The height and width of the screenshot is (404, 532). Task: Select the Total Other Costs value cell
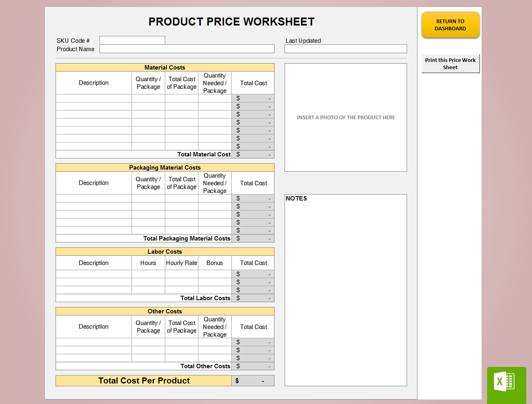pyautogui.click(x=253, y=366)
